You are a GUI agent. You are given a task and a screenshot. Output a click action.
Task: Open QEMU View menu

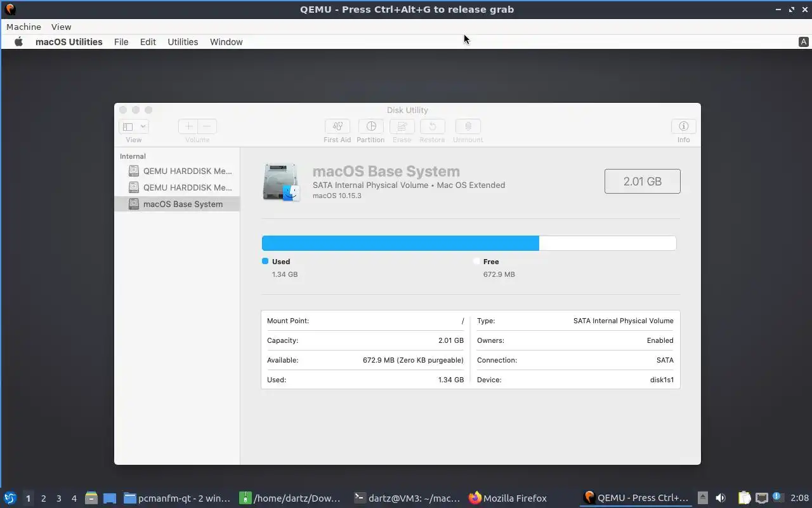[61, 27]
